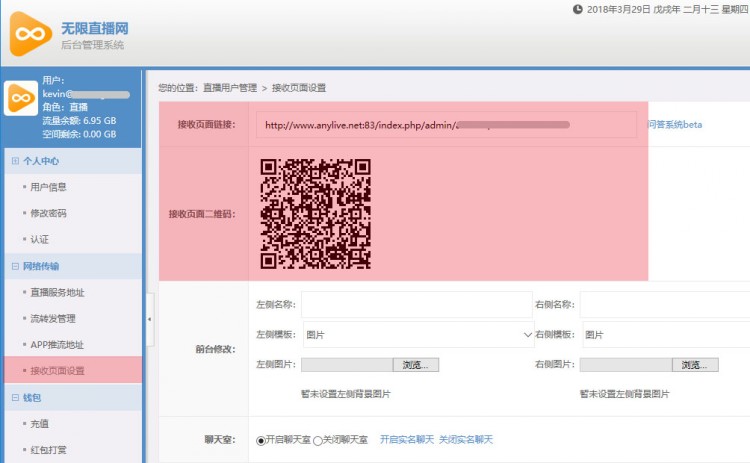Viewport: 750px width, 463px height.
Task: Click the 后台管理系统 subtitle
Action: coord(92,45)
